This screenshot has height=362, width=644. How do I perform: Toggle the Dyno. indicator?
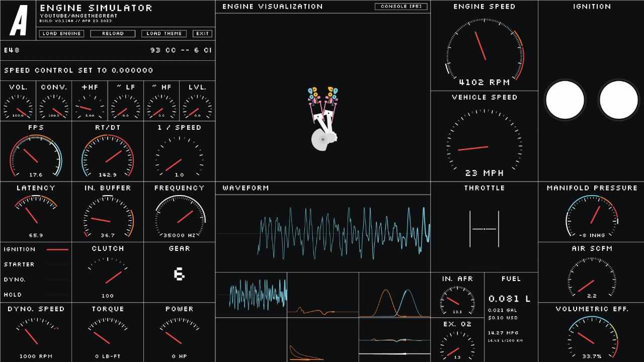tap(57, 280)
